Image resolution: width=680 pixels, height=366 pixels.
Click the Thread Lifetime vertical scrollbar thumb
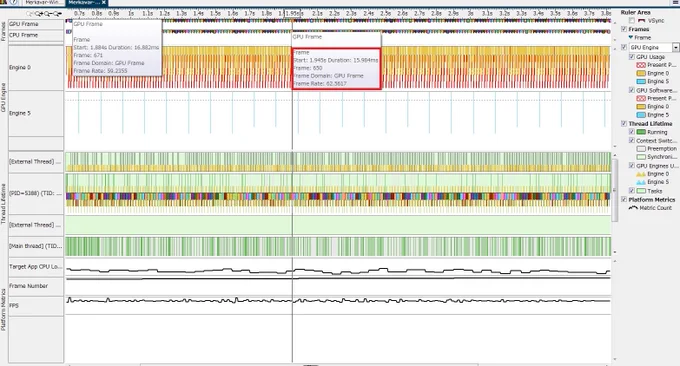pos(615,190)
